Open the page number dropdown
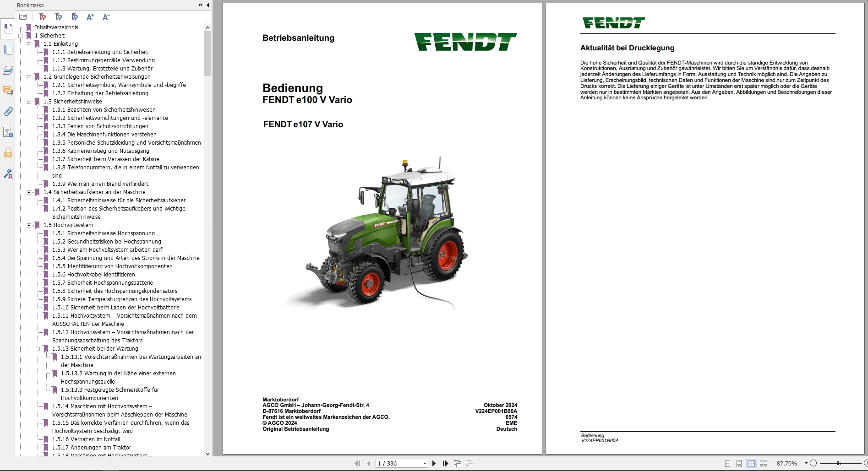868x471 pixels. (425, 464)
